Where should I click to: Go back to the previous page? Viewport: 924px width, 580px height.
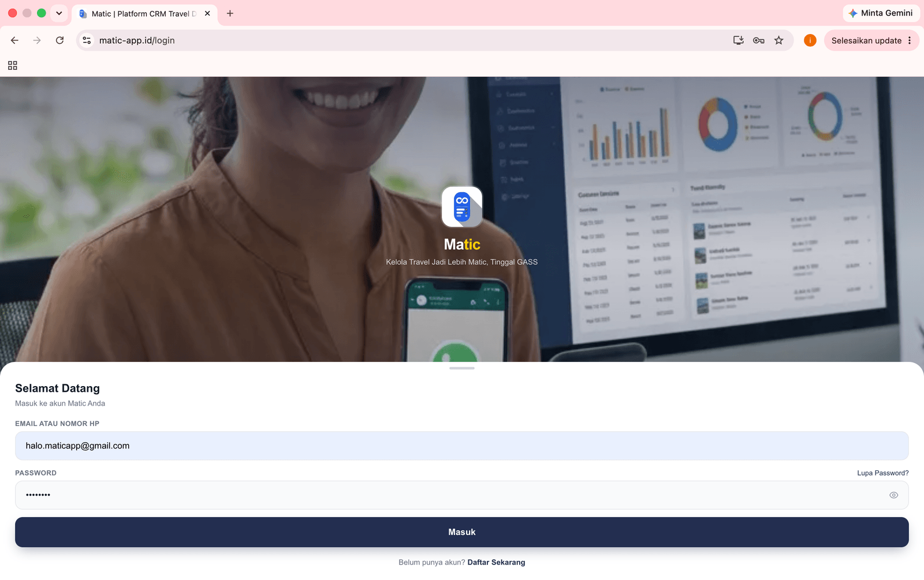pyautogui.click(x=14, y=40)
